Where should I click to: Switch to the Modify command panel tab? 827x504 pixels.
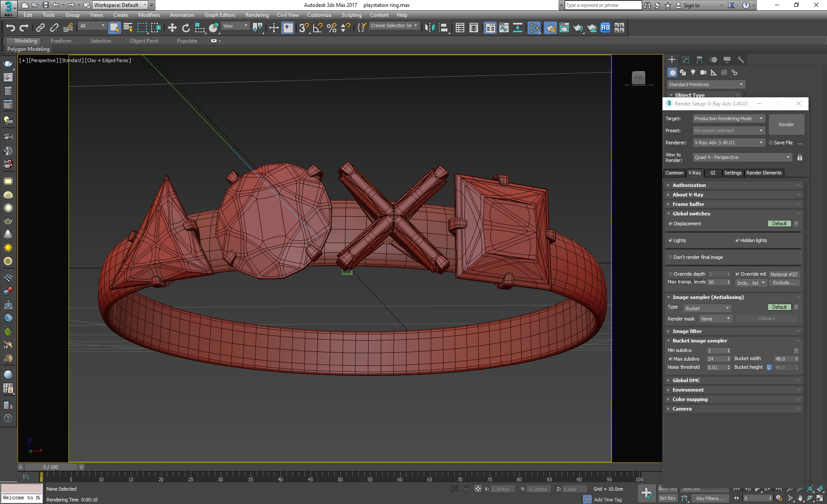(x=686, y=60)
